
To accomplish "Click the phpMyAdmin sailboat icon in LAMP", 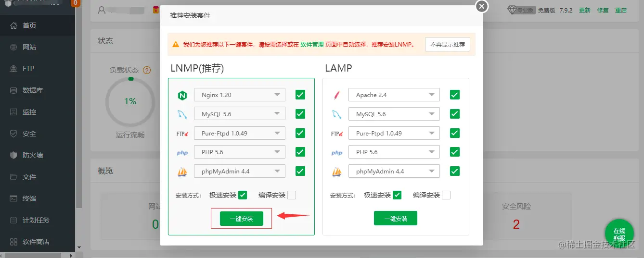I will point(337,172).
